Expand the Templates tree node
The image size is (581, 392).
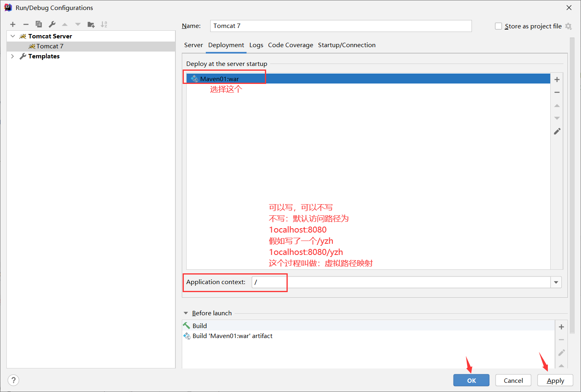(x=13, y=56)
